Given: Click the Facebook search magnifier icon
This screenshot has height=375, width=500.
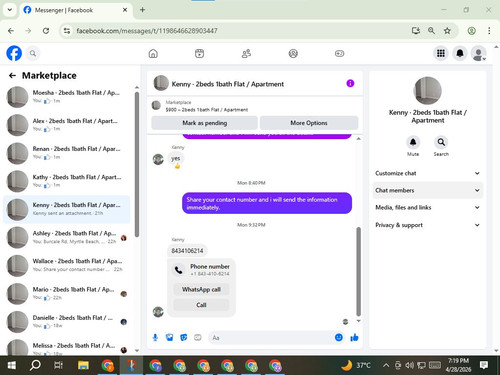Looking at the screenshot, I should [x=33, y=53].
